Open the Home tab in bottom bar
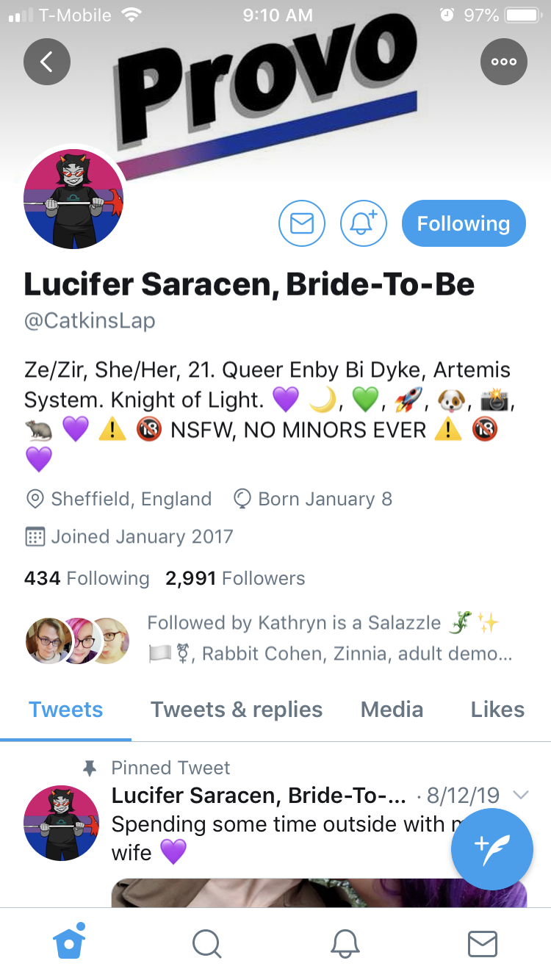 coord(69,943)
